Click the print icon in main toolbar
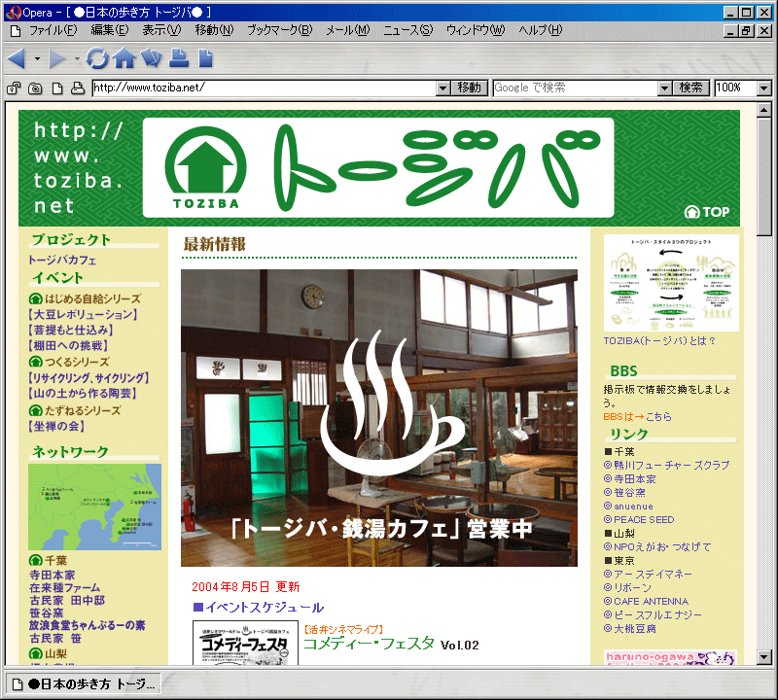The image size is (778, 700). [179, 58]
